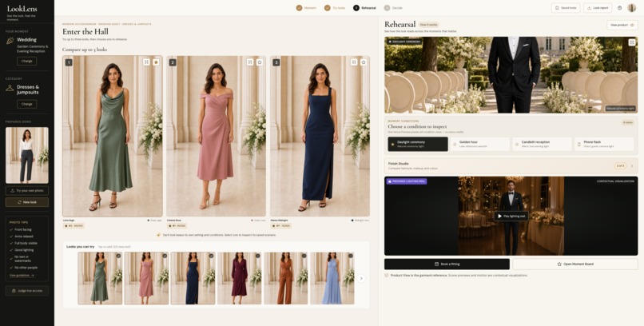Click the look 1 number badge
644x326 pixels.
[x=69, y=62]
